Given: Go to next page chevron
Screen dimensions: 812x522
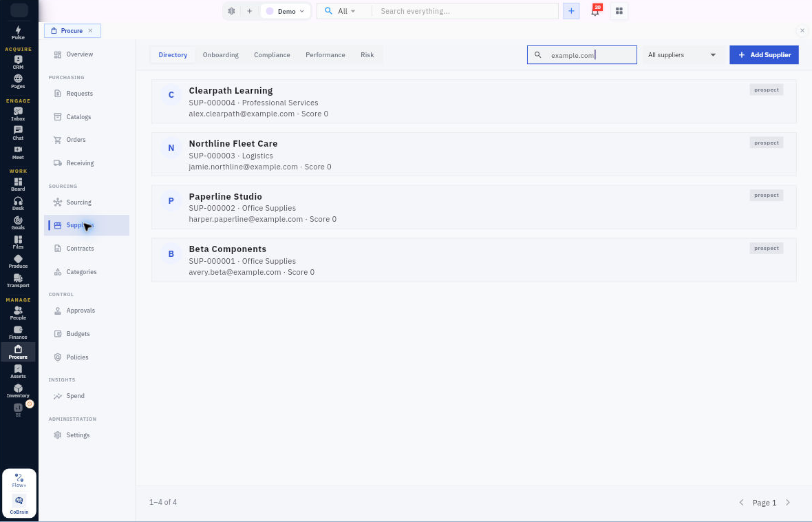Looking at the screenshot, I should [x=788, y=502].
